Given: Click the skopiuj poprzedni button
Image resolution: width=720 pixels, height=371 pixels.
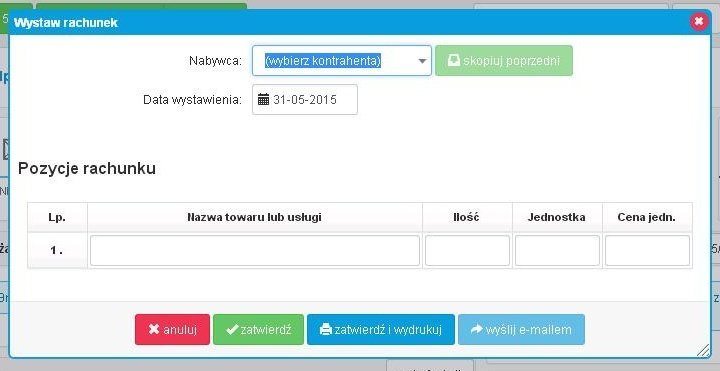Looking at the screenshot, I should (504, 61).
